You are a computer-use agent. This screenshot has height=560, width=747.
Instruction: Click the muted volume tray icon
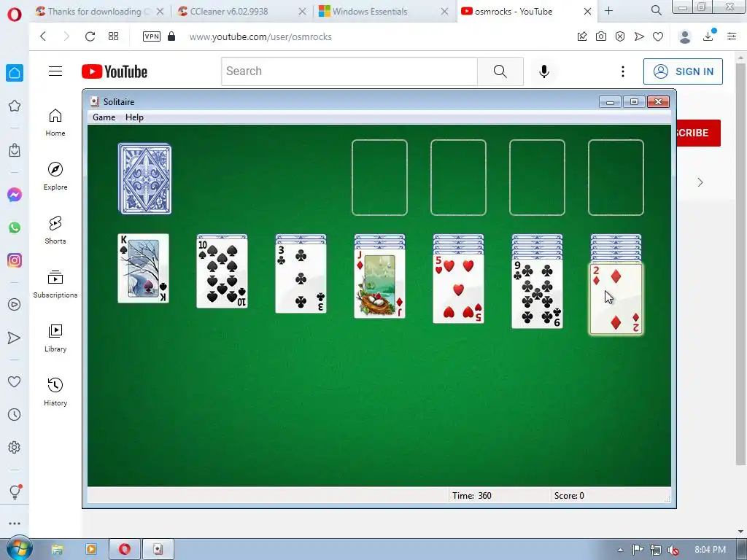(673, 550)
